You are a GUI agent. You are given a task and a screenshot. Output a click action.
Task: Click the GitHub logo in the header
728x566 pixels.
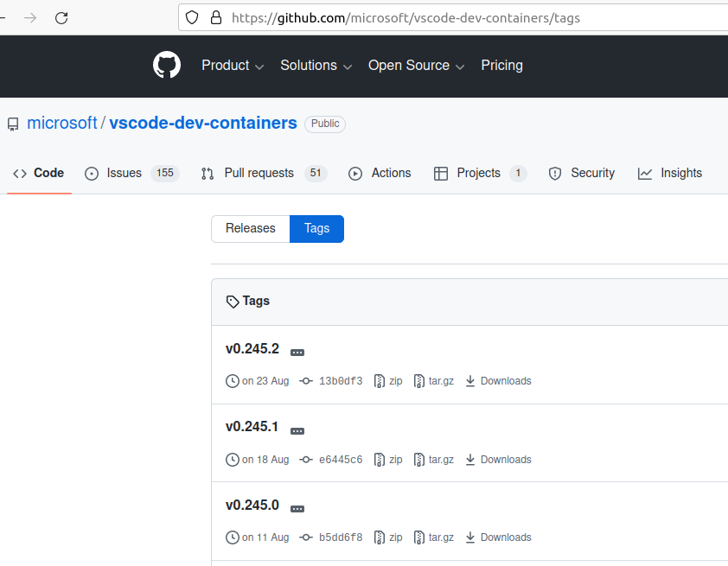[x=166, y=64]
